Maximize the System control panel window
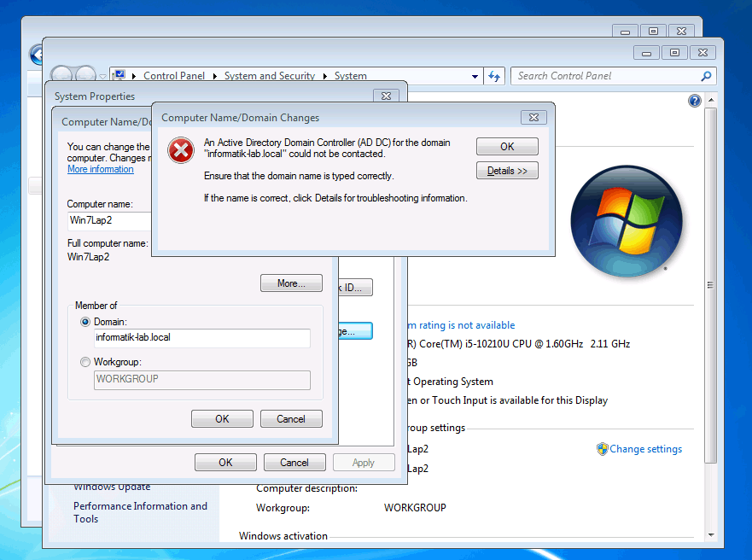This screenshot has width=752, height=560. point(674,53)
